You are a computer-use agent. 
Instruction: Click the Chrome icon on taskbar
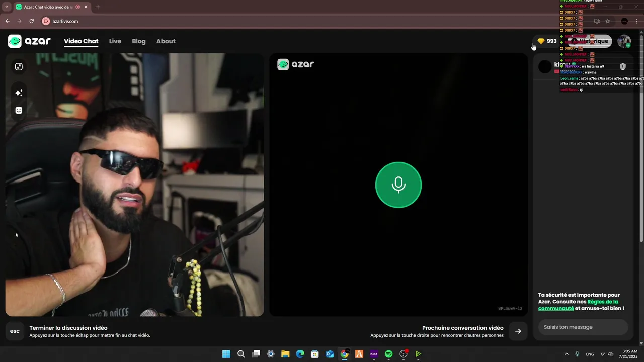pos(344,354)
